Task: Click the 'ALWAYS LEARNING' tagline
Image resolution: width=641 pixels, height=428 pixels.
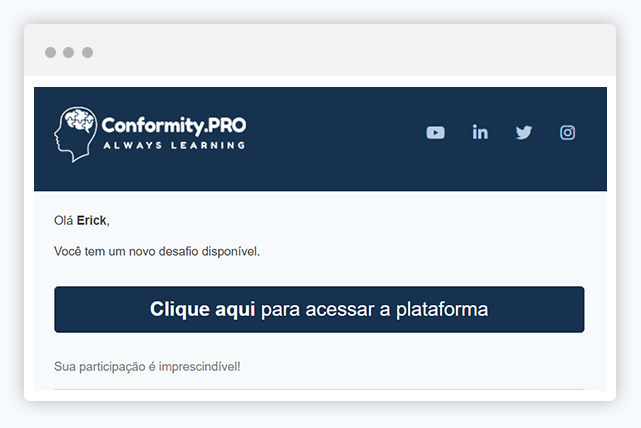Action: [174, 146]
